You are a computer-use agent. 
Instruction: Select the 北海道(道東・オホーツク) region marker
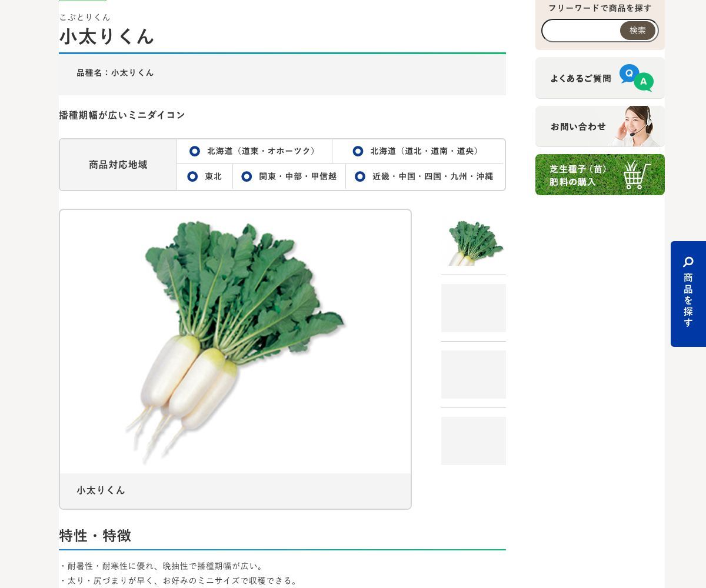tap(195, 151)
